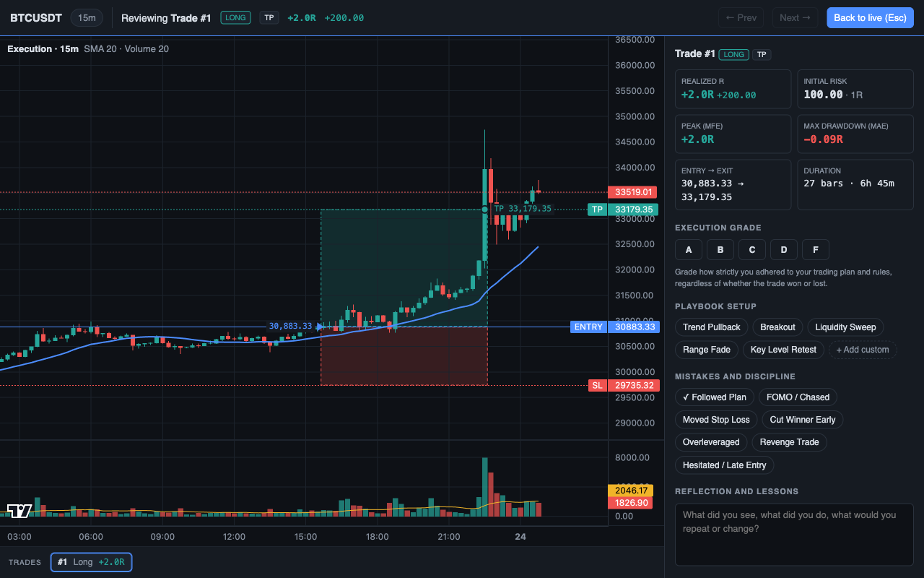Mark Hesitated / Late Entry mistake
The image size is (924, 578).
pyautogui.click(x=725, y=465)
